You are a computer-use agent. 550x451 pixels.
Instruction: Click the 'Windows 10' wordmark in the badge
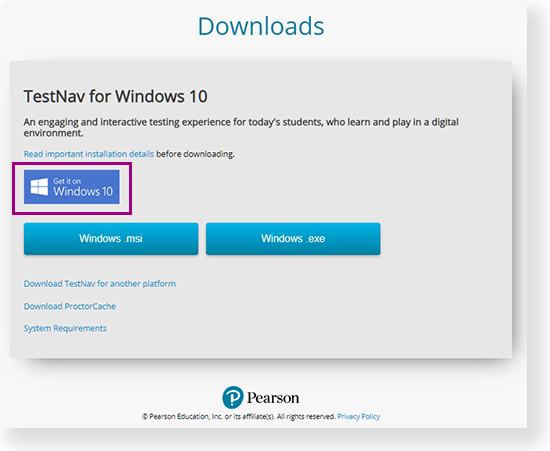pyautogui.click(x=83, y=191)
